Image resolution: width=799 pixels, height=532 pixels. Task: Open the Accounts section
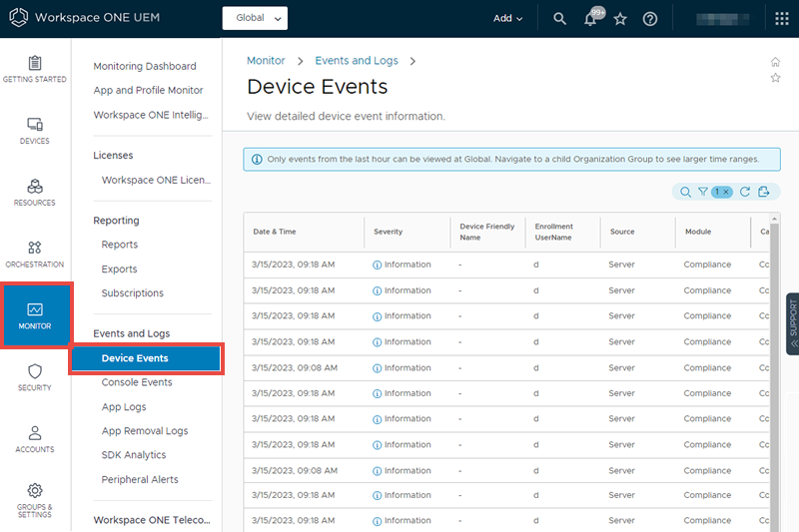click(35, 439)
